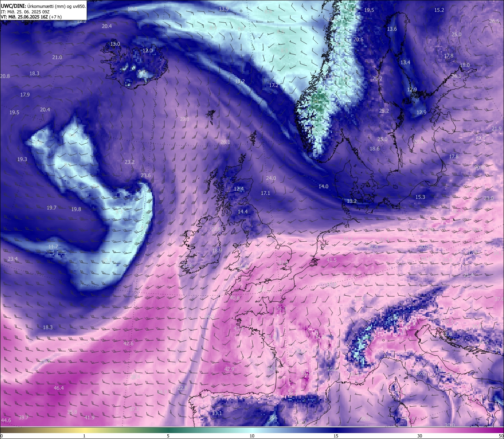Click the value 11.7 on the map
The image size is (504, 439).
[x=53, y=247]
